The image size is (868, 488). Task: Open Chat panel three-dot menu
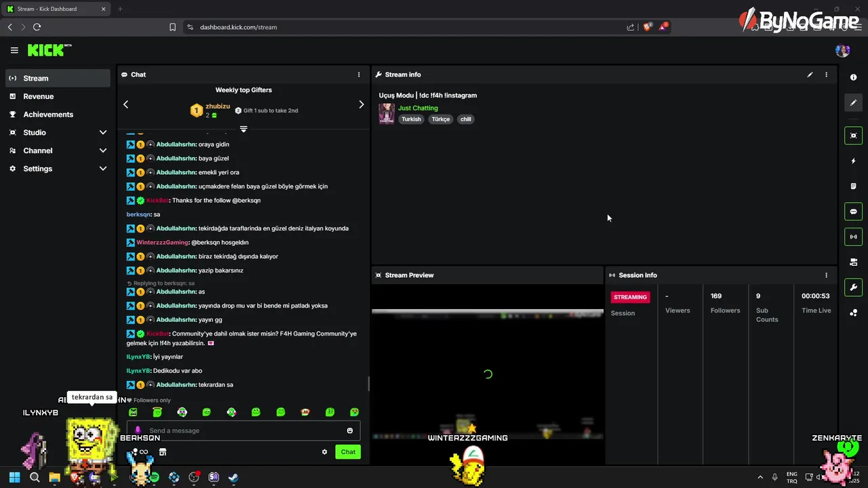pyautogui.click(x=359, y=75)
